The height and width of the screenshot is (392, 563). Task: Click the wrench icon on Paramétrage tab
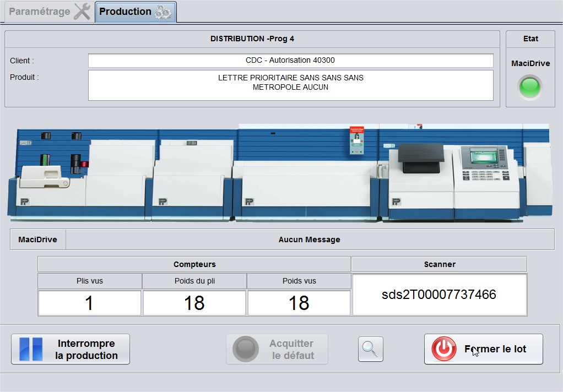click(82, 12)
